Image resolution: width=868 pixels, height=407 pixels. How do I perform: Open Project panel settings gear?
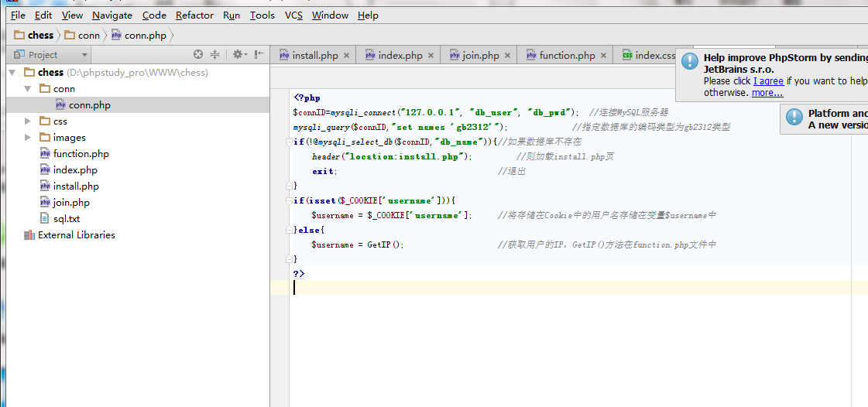pos(239,54)
